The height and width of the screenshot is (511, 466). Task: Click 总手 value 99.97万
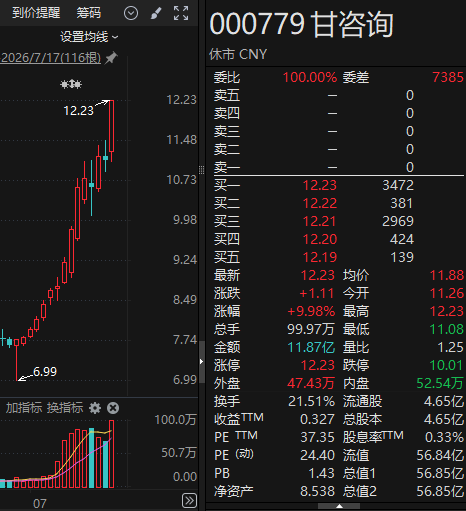point(311,329)
